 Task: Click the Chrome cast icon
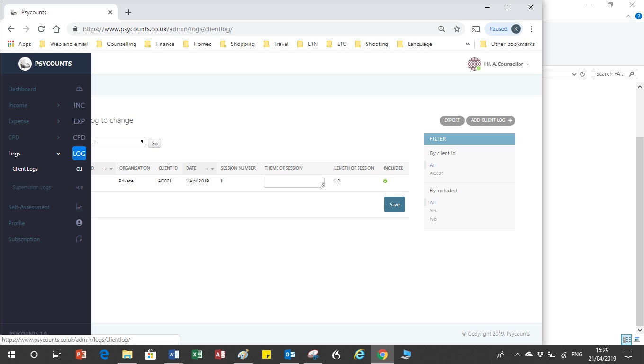(x=476, y=29)
